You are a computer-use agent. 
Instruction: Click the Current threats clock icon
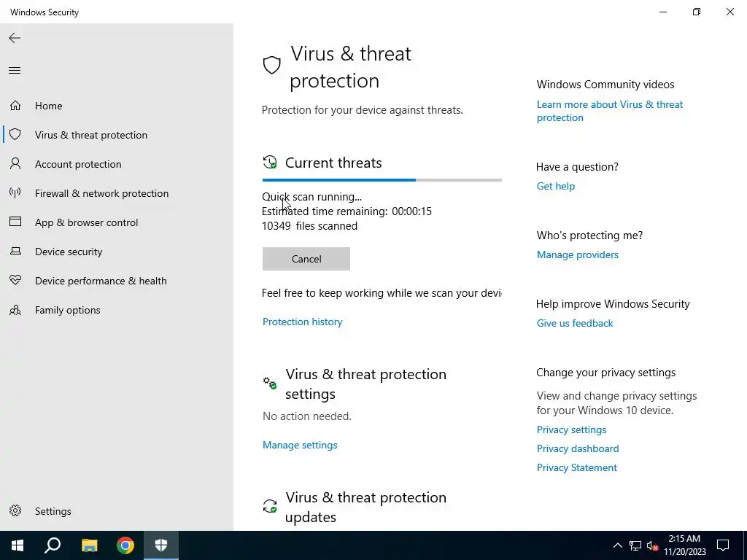click(x=270, y=163)
